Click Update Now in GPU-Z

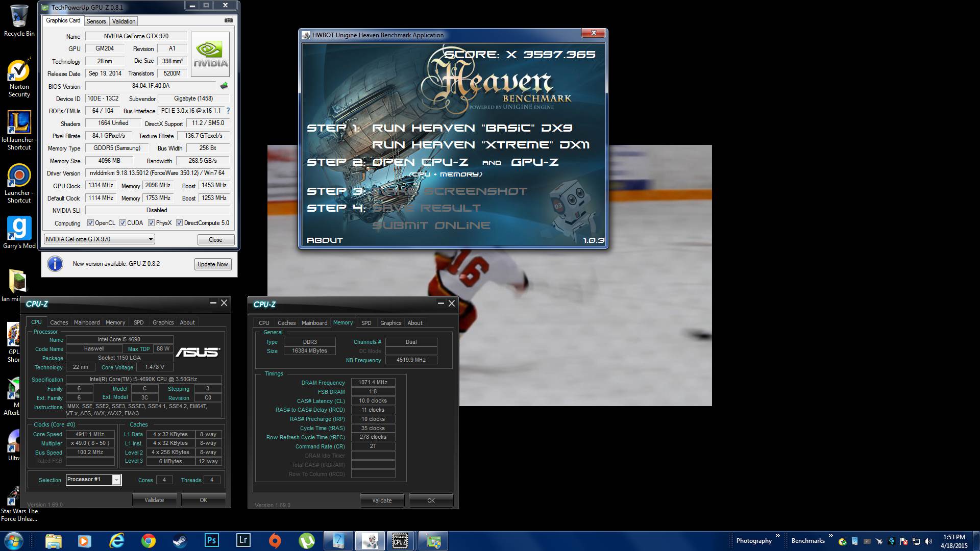213,264
